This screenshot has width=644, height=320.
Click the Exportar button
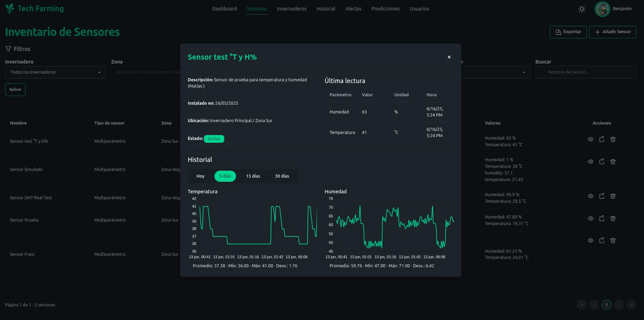(568, 32)
